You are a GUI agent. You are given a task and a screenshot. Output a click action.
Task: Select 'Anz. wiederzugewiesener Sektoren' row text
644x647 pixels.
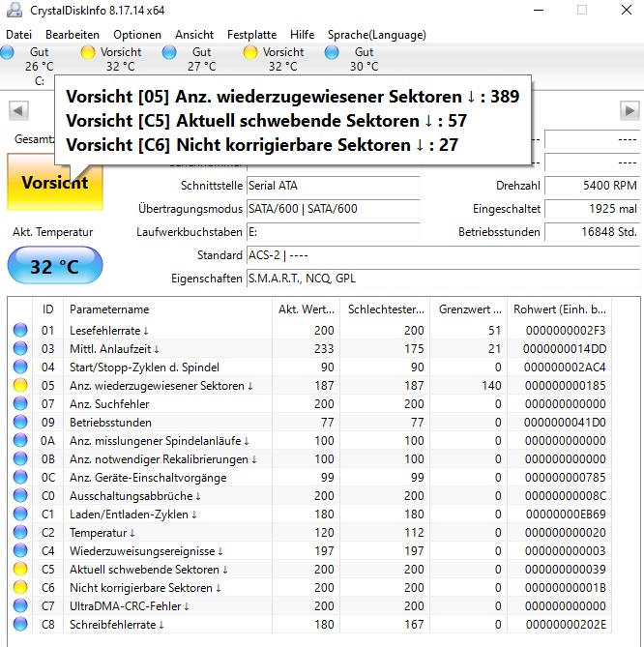(161, 385)
